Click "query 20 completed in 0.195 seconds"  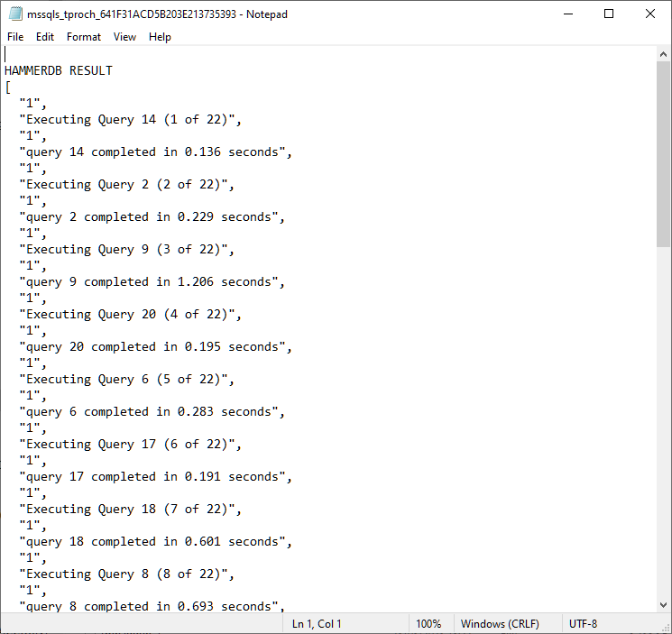pyautogui.click(x=155, y=347)
